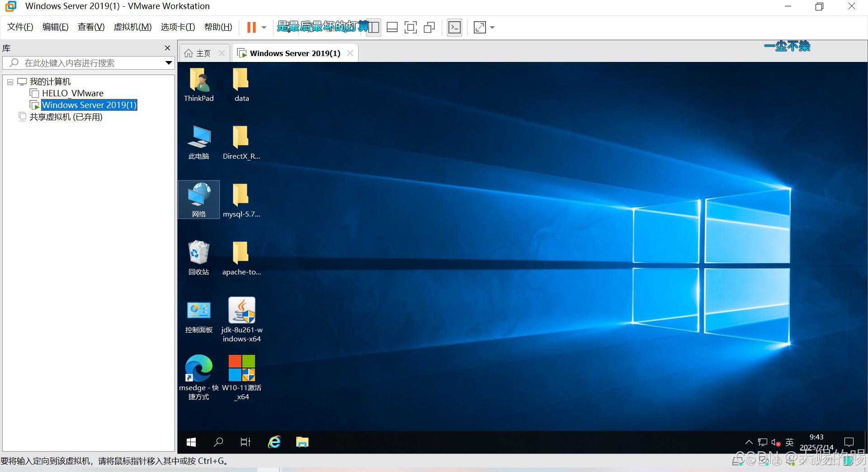Click the VMware Workstation title bar logo
The height and width of the screenshot is (472, 868).
coord(11,6)
